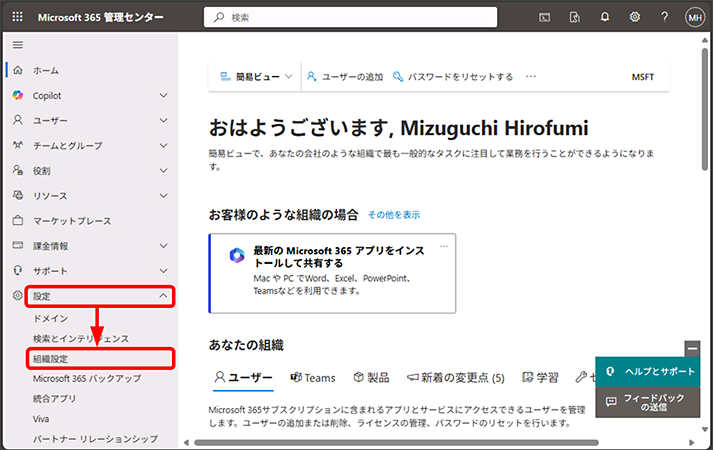This screenshot has width=713, height=450.
Task: Click the Copilot logo icon
Action: (18, 95)
